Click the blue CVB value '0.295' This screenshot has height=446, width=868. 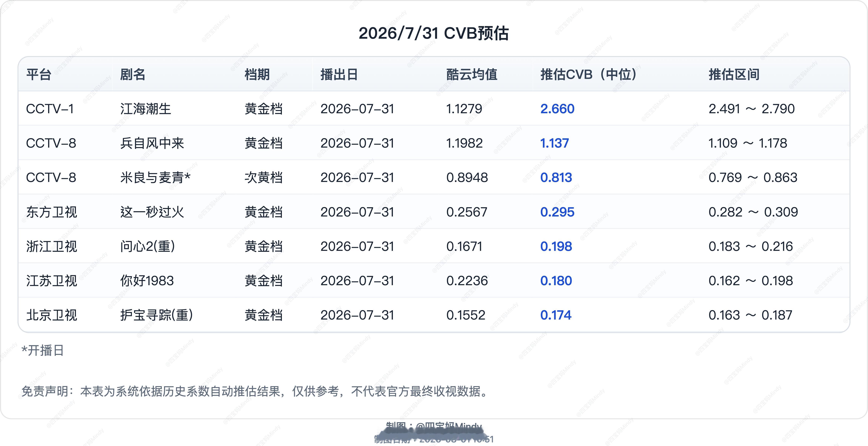point(557,212)
